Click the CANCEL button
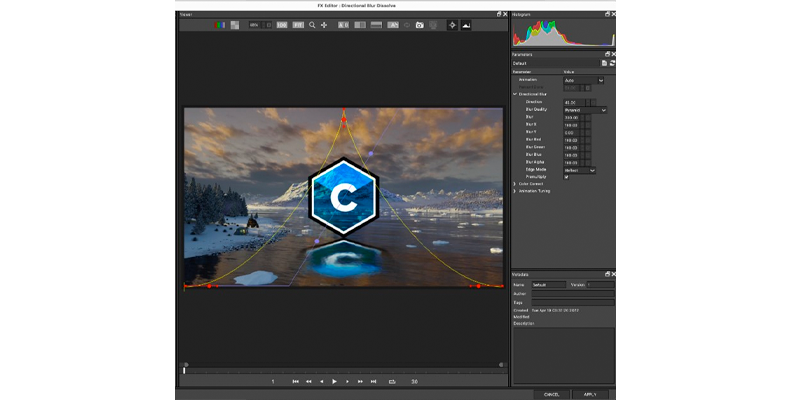 [552, 394]
